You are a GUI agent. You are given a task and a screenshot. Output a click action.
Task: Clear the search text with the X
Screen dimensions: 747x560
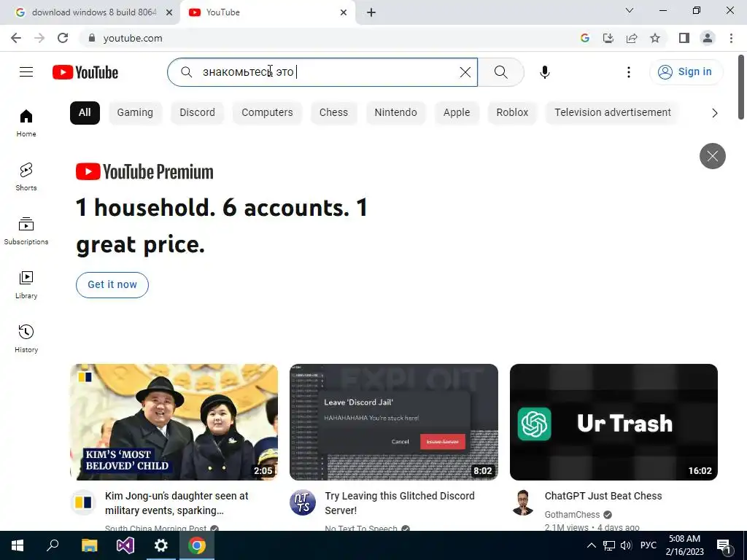point(465,72)
